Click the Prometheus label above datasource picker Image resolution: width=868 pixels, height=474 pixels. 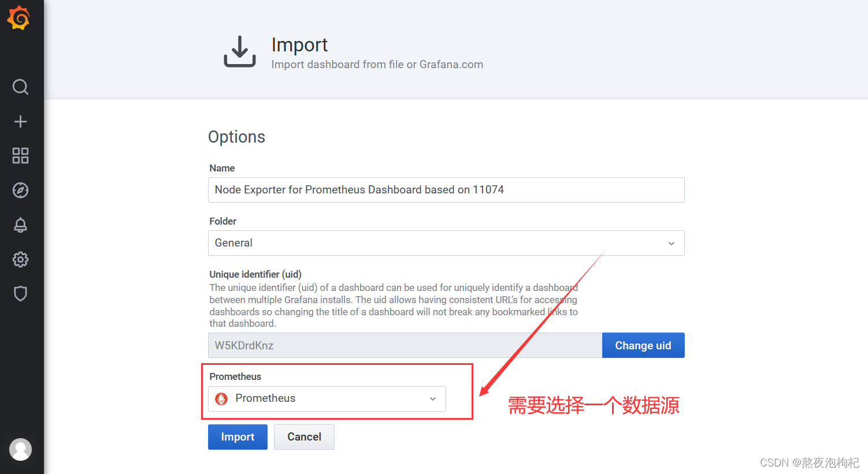[235, 376]
